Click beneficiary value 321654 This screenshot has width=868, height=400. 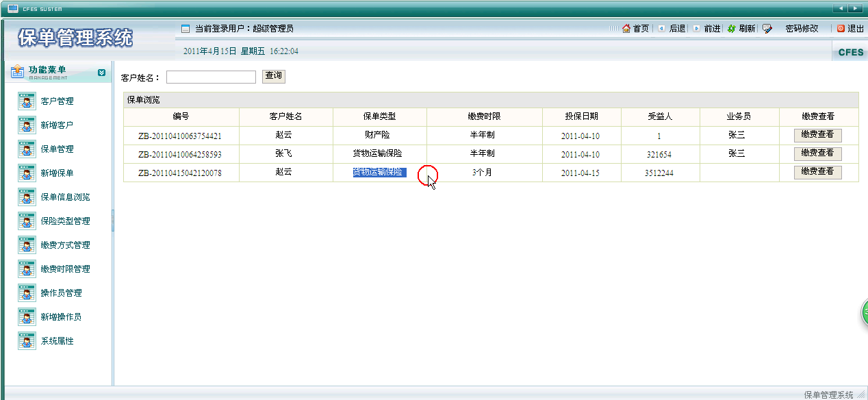coord(659,155)
